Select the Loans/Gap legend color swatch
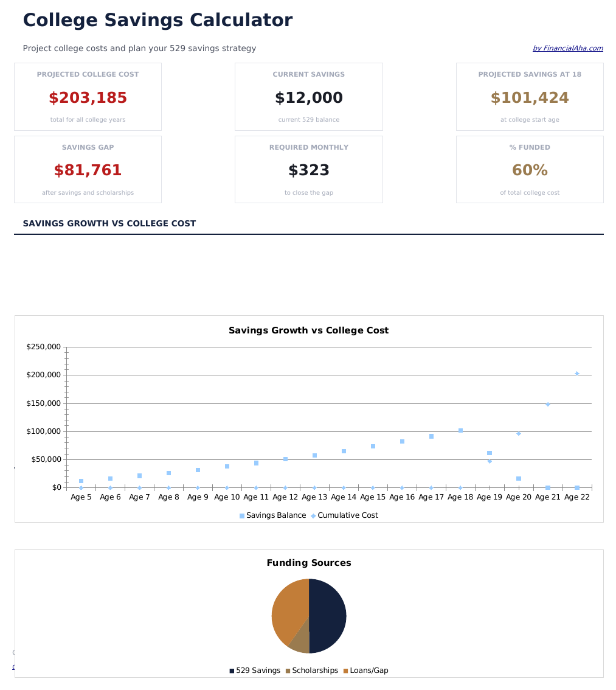Viewport: 616px width, 690px height. (x=345, y=671)
